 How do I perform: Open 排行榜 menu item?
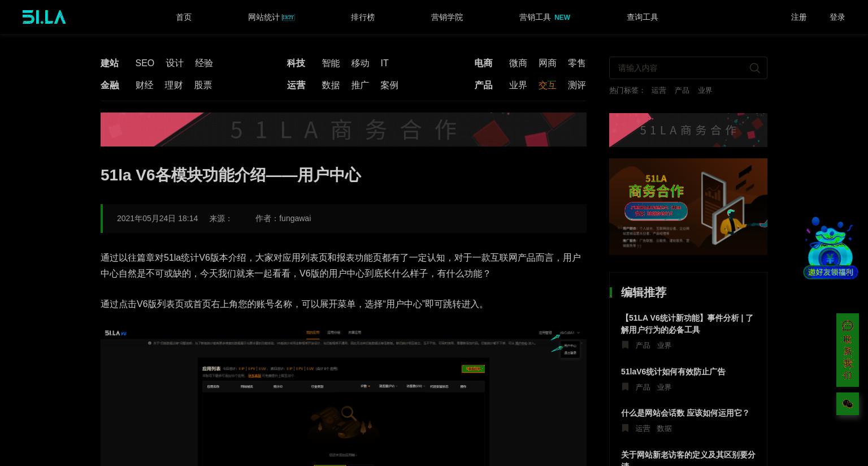pyautogui.click(x=363, y=17)
